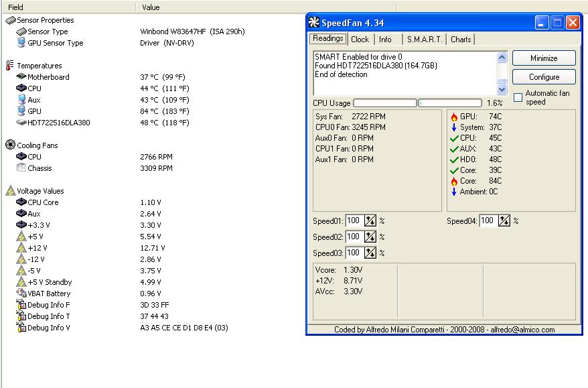Click the +12 V lightning icon

[x=21, y=248]
